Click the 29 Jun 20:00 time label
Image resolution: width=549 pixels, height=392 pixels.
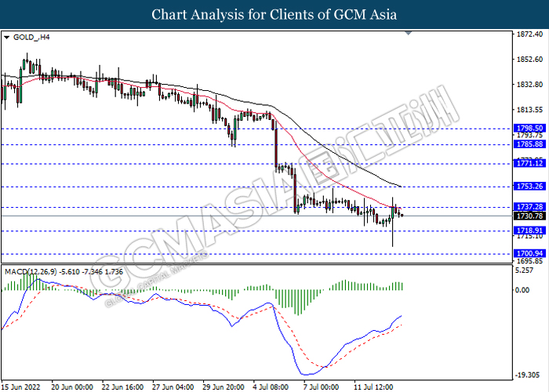(224, 387)
